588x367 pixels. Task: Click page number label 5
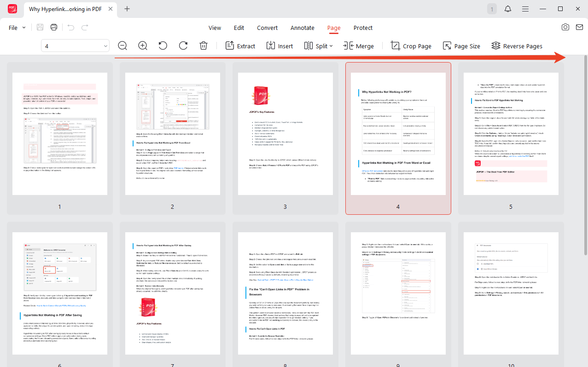511,207
